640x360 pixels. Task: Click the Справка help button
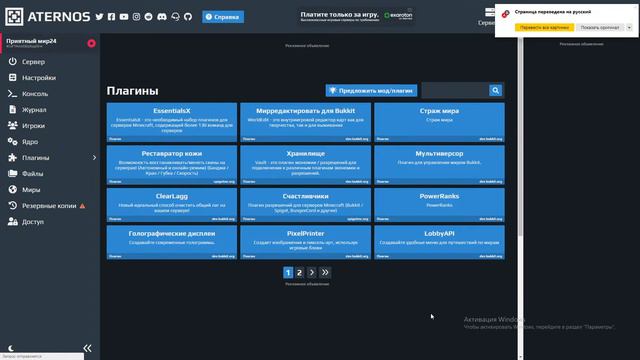coord(223,17)
